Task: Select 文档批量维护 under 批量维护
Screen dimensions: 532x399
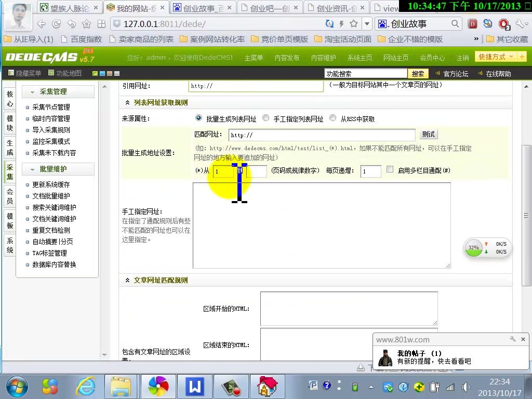Action: tap(51, 196)
